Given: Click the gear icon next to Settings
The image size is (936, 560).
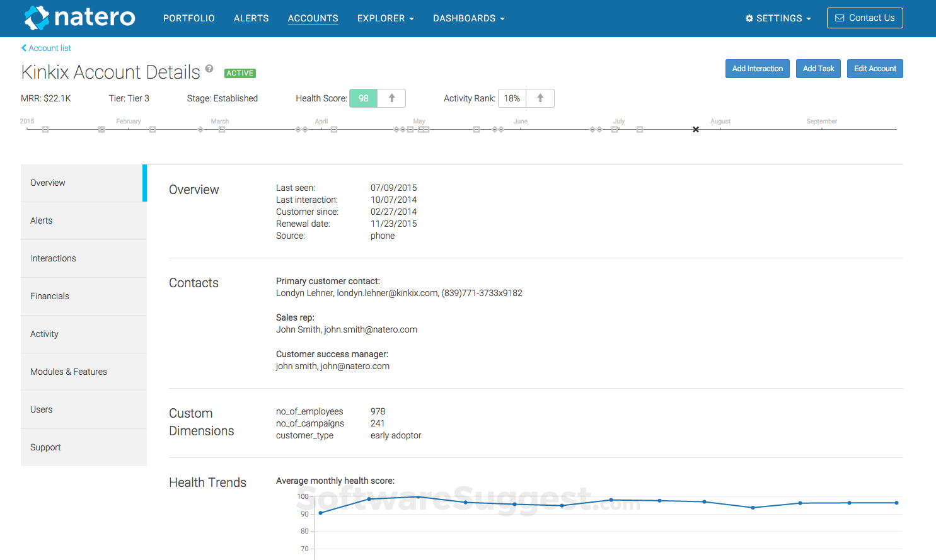Looking at the screenshot, I should 749,18.
